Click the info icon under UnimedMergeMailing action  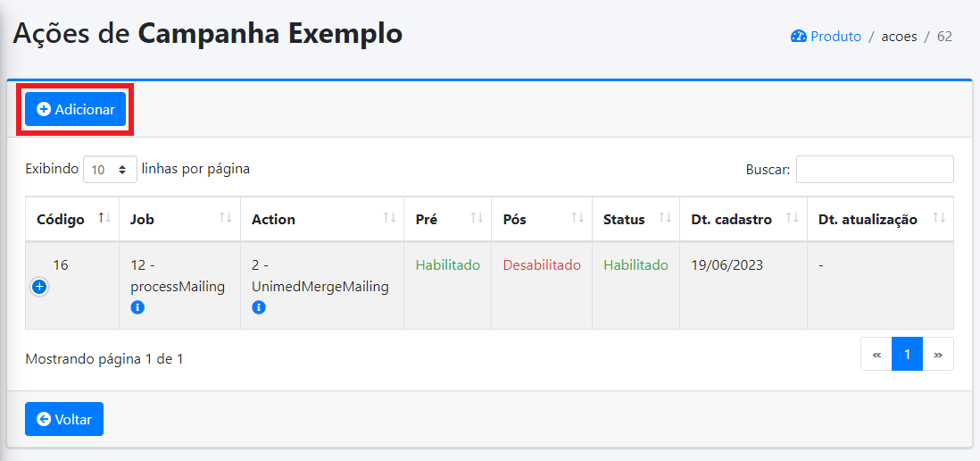click(259, 307)
